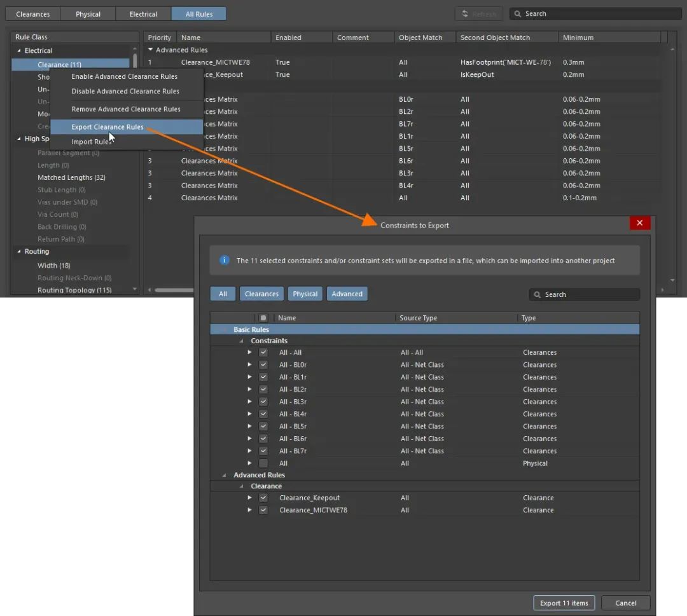
Task: Click the search magnifier icon in the top bar
Action: (517, 14)
